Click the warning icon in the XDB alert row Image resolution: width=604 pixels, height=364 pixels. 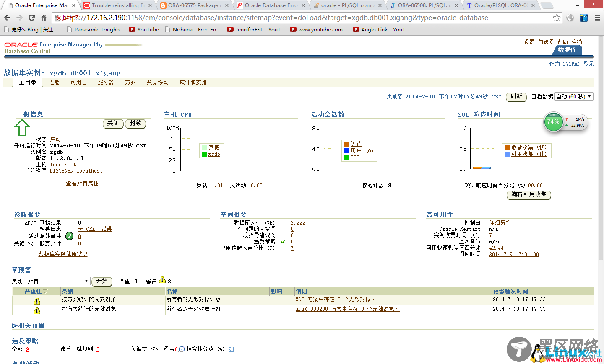tap(37, 301)
